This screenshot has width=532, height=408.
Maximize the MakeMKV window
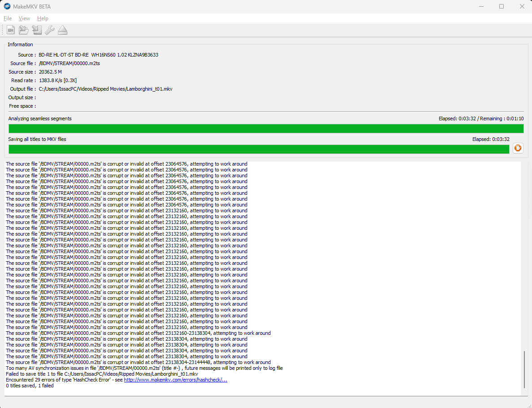[x=501, y=6]
